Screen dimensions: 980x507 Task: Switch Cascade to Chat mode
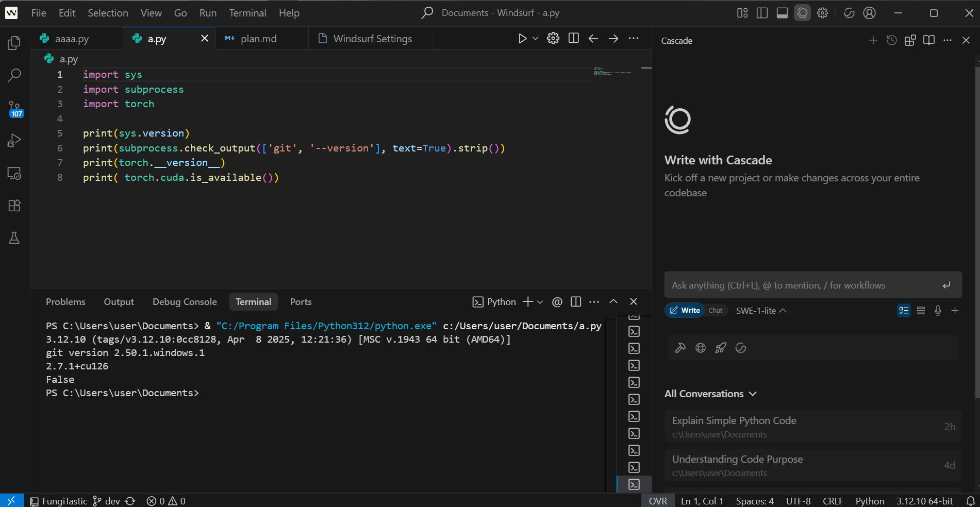coord(715,310)
